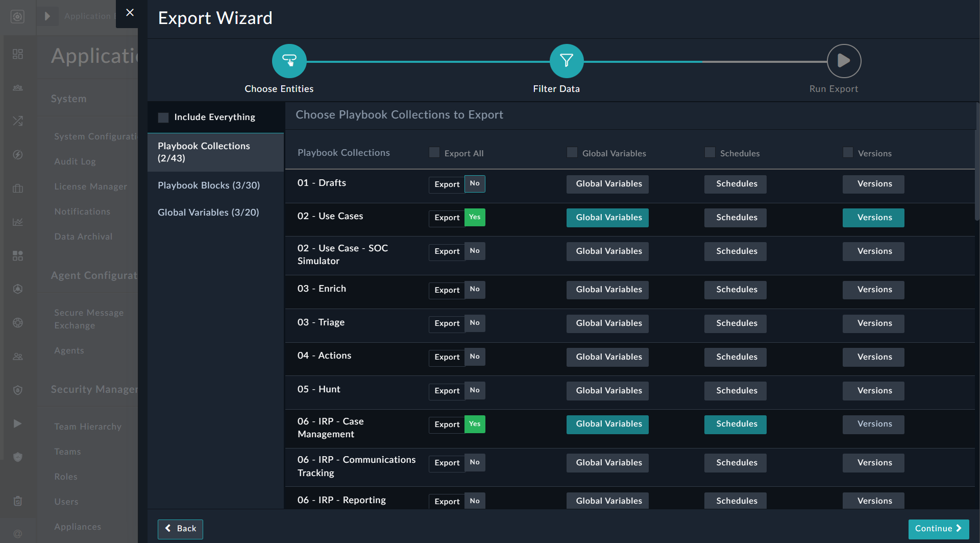Enable Schedules for 06 - IRP - Case Management
The width and height of the screenshot is (980, 543).
point(735,424)
